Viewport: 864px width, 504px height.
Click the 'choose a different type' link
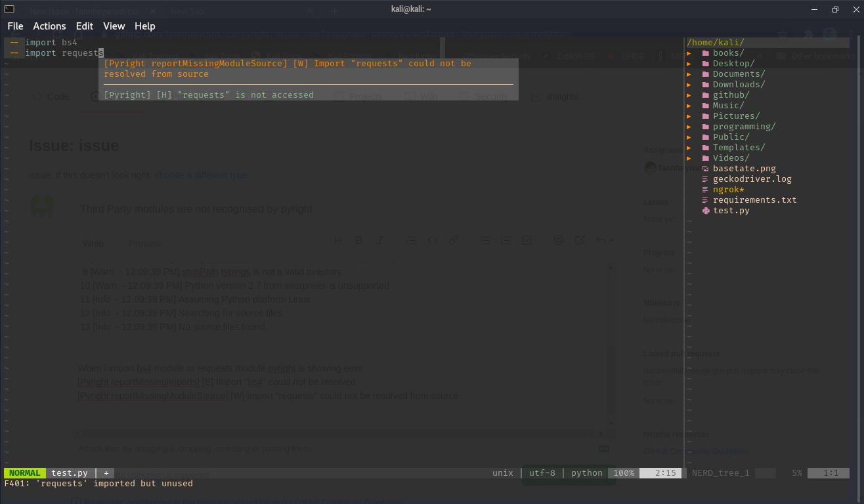point(200,175)
